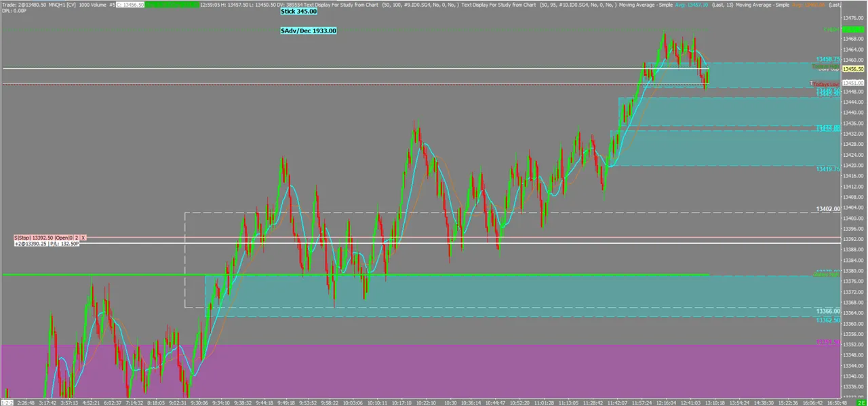Select the +2@13390.25 position label

click(x=31, y=244)
